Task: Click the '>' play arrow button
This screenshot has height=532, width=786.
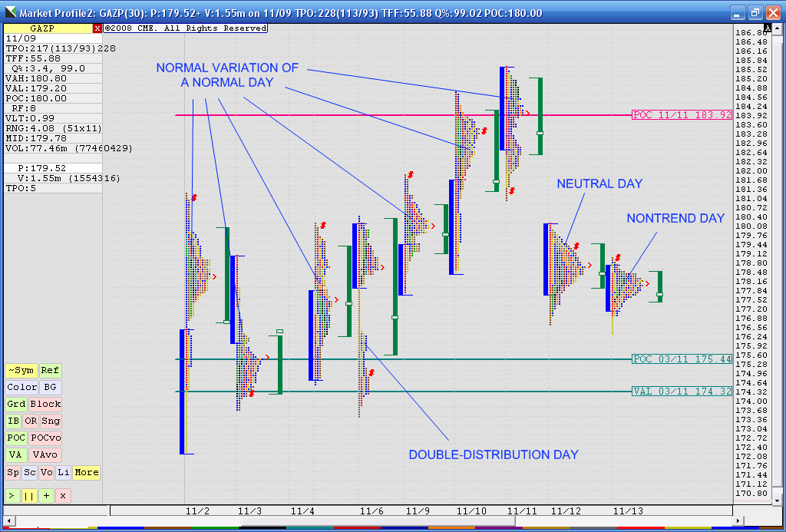Action: pos(12,495)
